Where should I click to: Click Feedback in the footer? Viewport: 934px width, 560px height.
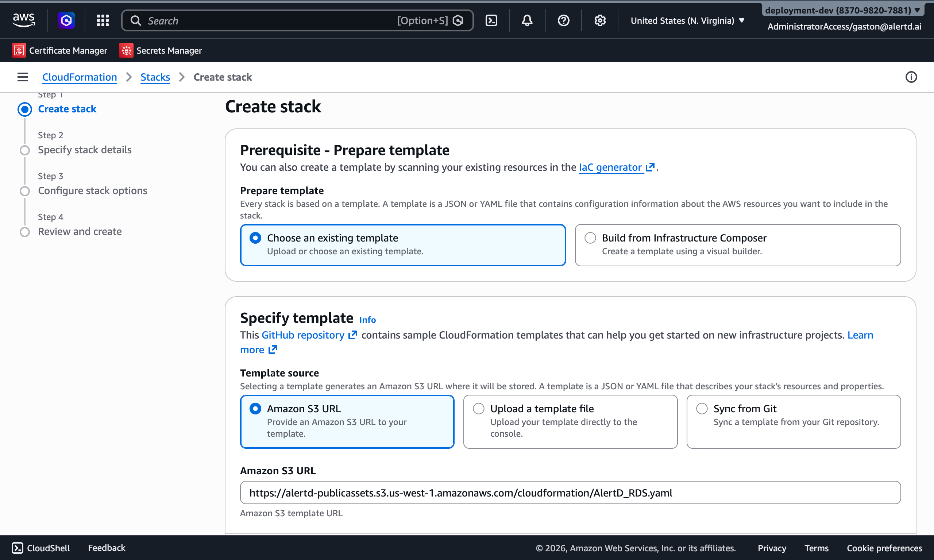(x=107, y=548)
